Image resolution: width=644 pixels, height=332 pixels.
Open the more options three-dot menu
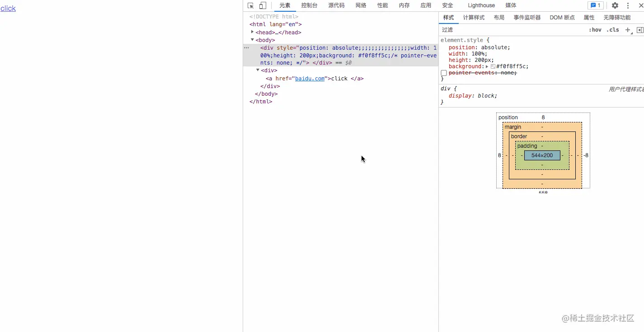[x=628, y=5]
